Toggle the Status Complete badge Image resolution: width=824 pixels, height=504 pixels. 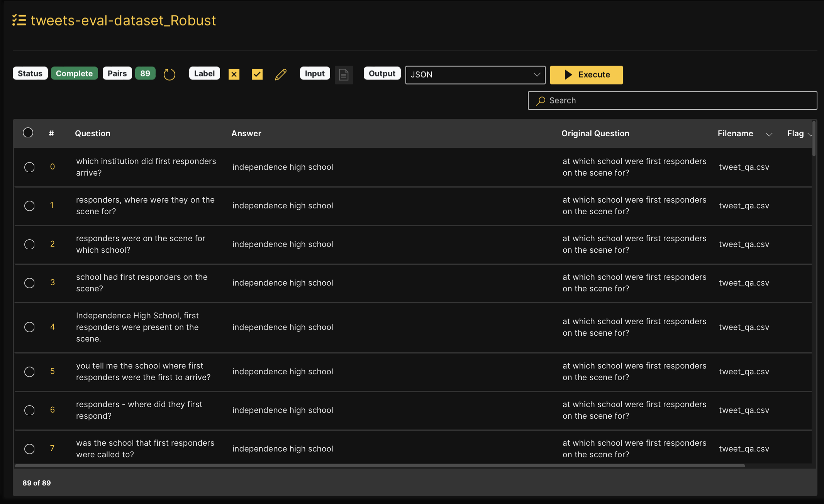pyautogui.click(x=74, y=73)
